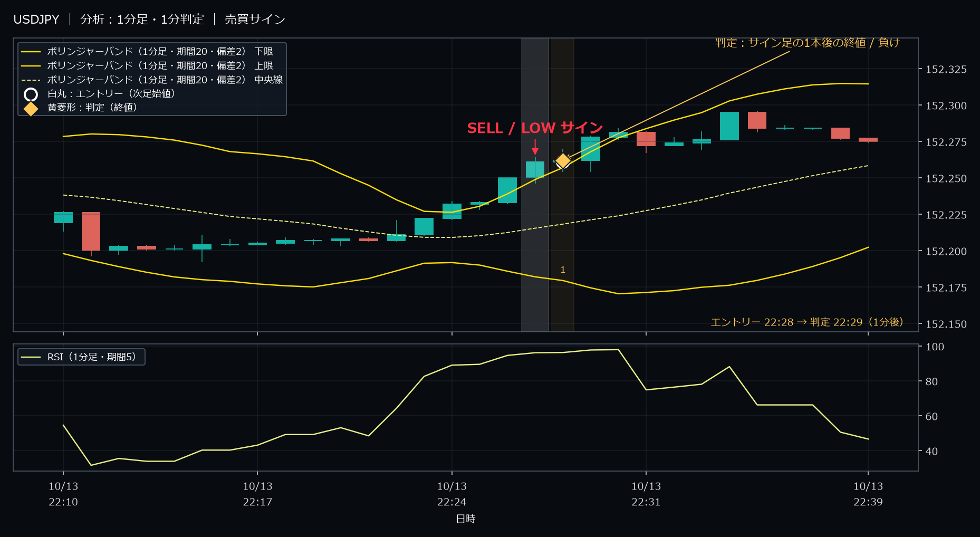Click the 売買サイン title text

coord(255,20)
